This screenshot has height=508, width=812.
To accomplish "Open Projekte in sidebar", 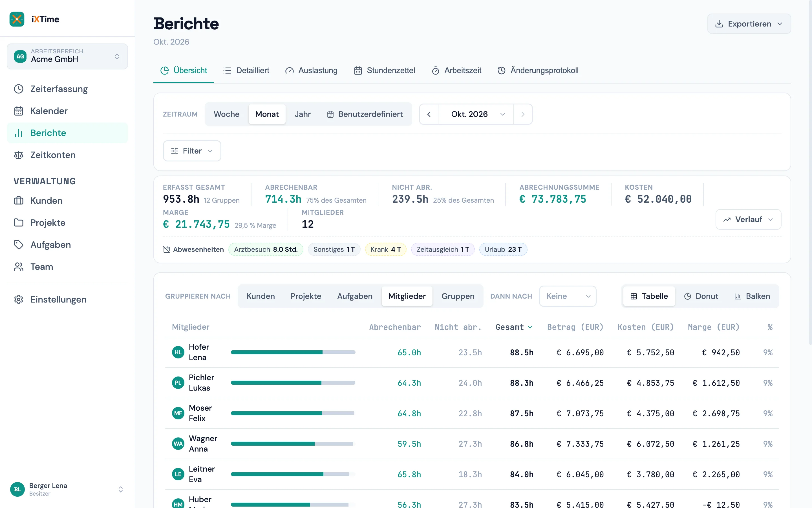I will pos(67,222).
